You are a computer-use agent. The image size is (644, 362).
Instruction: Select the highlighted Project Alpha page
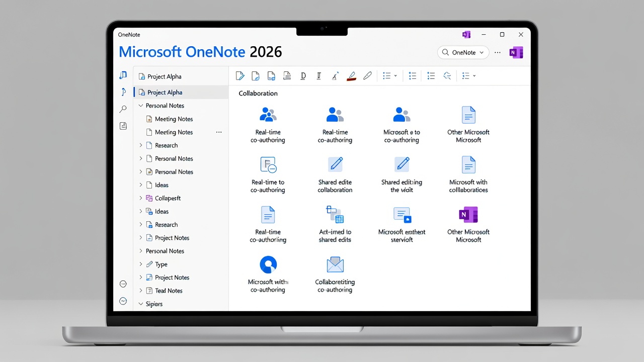click(x=181, y=93)
